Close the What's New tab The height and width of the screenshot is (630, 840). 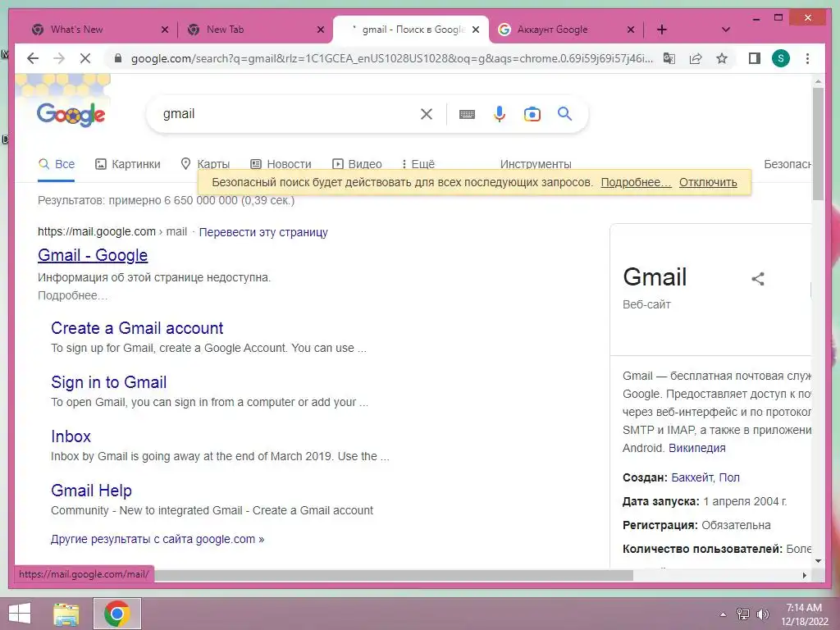pyautogui.click(x=165, y=30)
